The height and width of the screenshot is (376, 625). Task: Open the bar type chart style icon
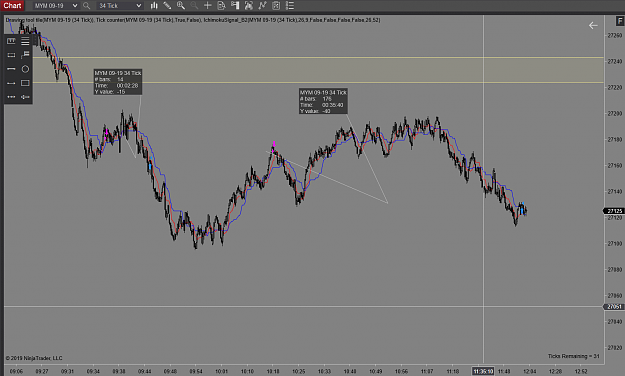[154, 6]
